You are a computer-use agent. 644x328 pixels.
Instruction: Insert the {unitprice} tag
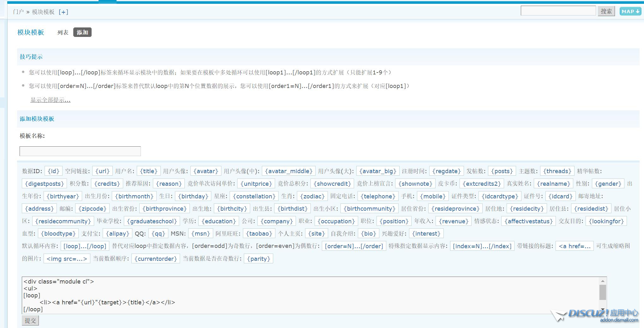point(256,184)
